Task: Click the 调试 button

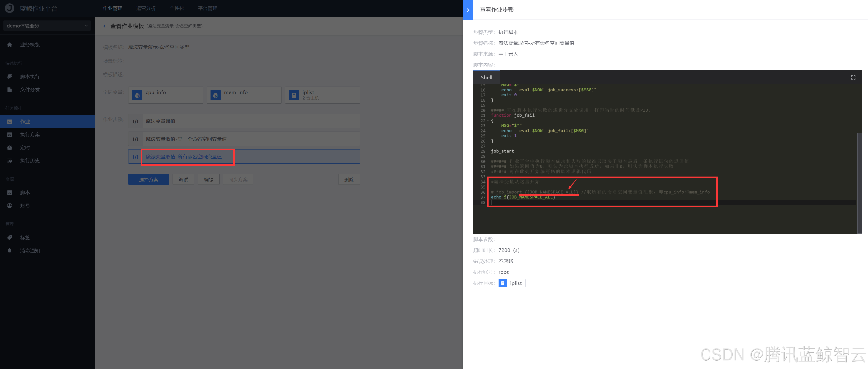Action: pyautogui.click(x=183, y=180)
